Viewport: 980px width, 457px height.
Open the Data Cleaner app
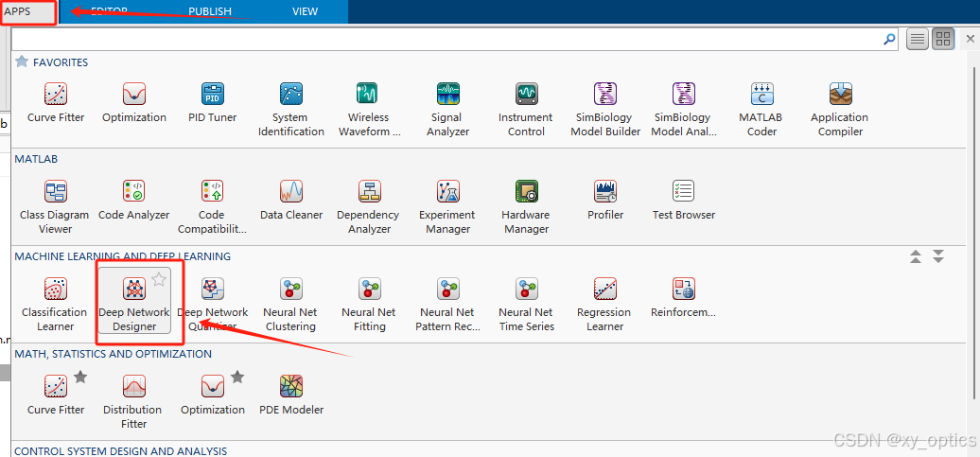pos(291,201)
